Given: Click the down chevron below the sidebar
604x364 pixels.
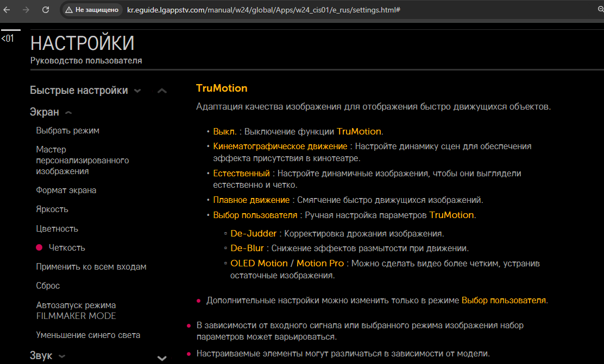Looking at the screenshot, I should (x=162, y=358).
